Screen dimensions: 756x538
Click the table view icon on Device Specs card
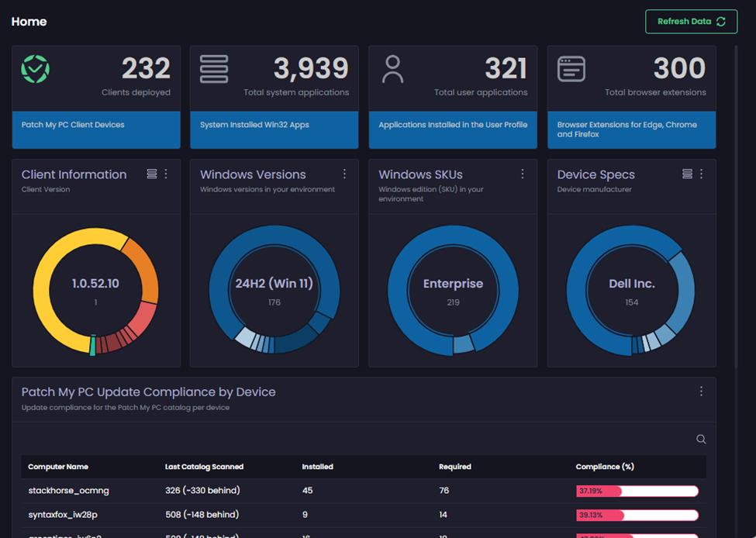point(687,174)
